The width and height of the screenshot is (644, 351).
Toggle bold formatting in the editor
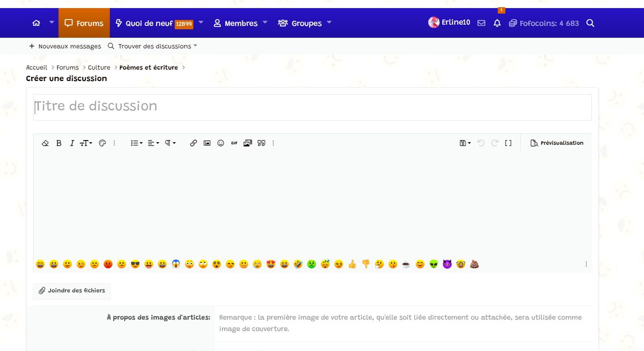tap(59, 143)
